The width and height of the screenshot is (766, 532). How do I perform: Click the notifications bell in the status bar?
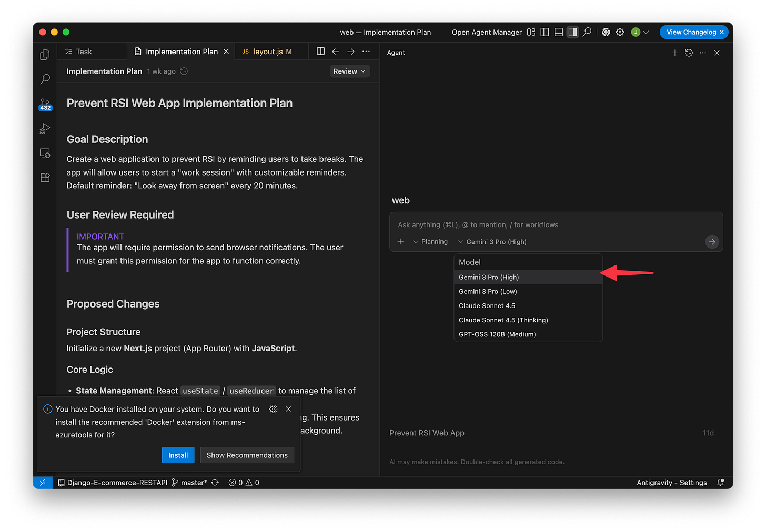pyautogui.click(x=721, y=482)
